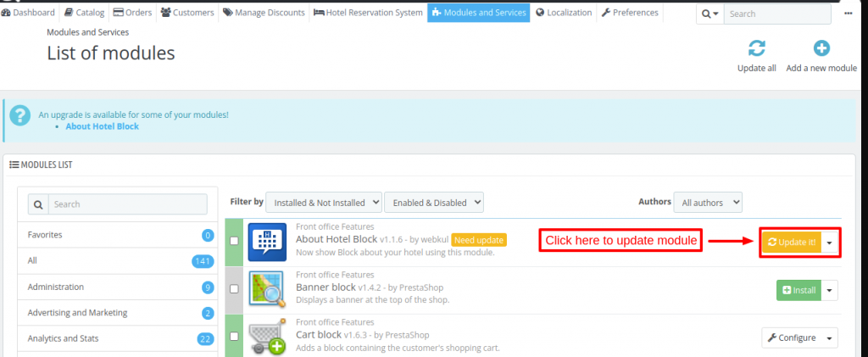Open the top-right three dots menu
The height and width of the screenshot is (357, 868).
pyautogui.click(x=848, y=14)
